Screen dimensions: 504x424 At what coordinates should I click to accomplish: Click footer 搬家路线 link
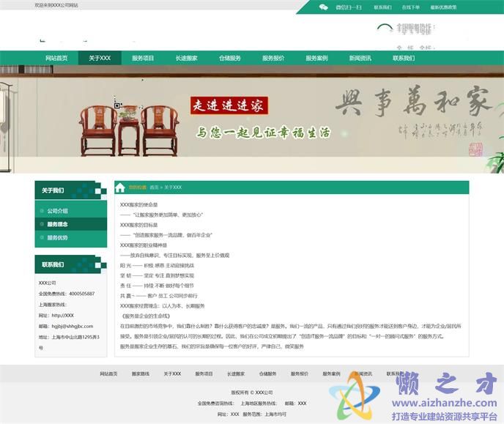[x=140, y=373]
